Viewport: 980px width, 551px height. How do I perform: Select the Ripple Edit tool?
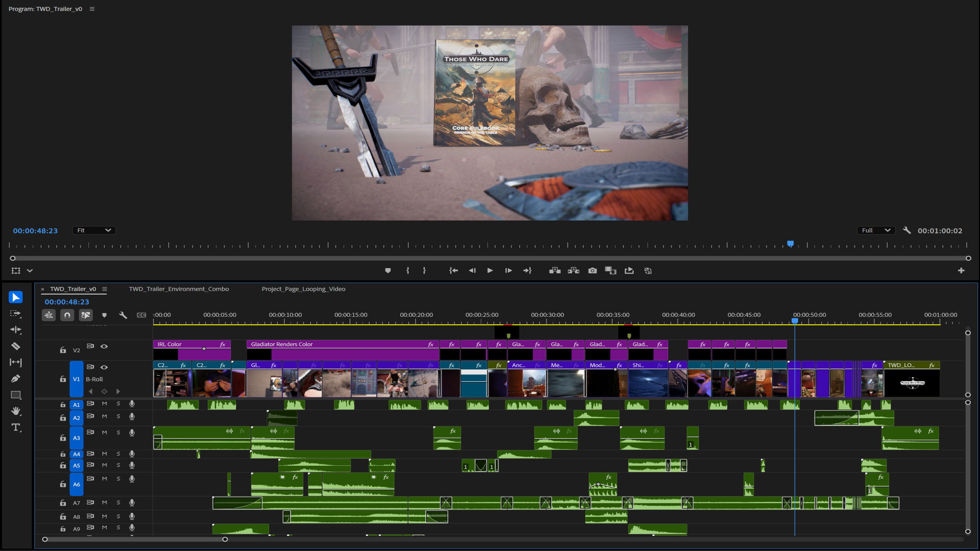pyautogui.click(x=16, y=330)
